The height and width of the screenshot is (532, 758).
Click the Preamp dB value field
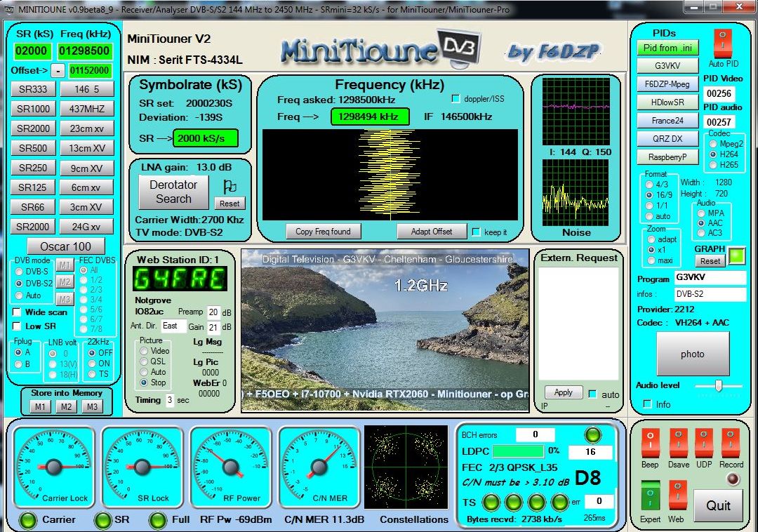[213, 312]
